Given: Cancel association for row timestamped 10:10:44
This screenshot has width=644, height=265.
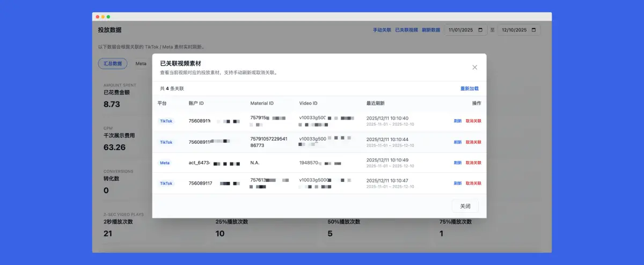Looking at the screenshot, I should (x=473, y=142).
